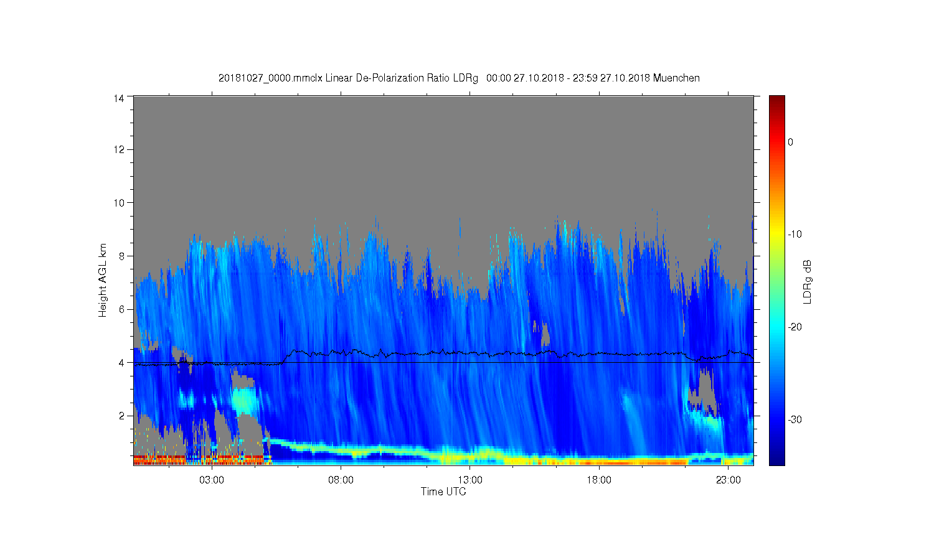
Task: Click the 'Height AGL km' y-axis label
Action: 103,280
